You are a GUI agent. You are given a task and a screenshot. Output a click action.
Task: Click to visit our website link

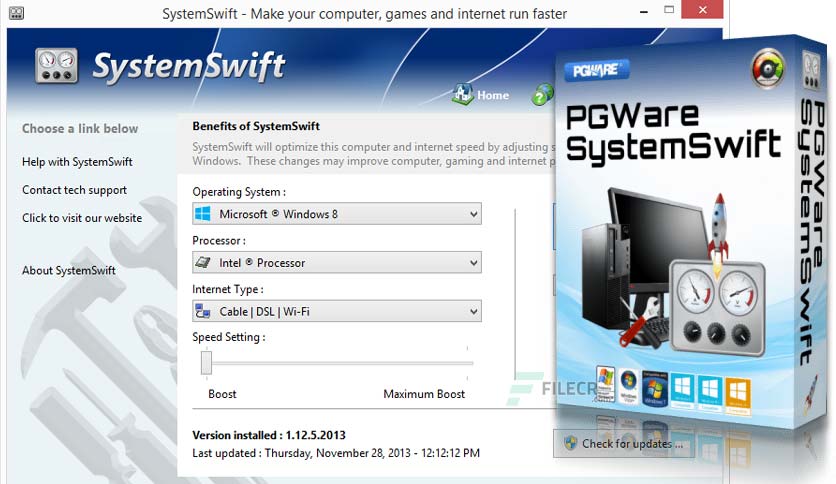point(82,218)
